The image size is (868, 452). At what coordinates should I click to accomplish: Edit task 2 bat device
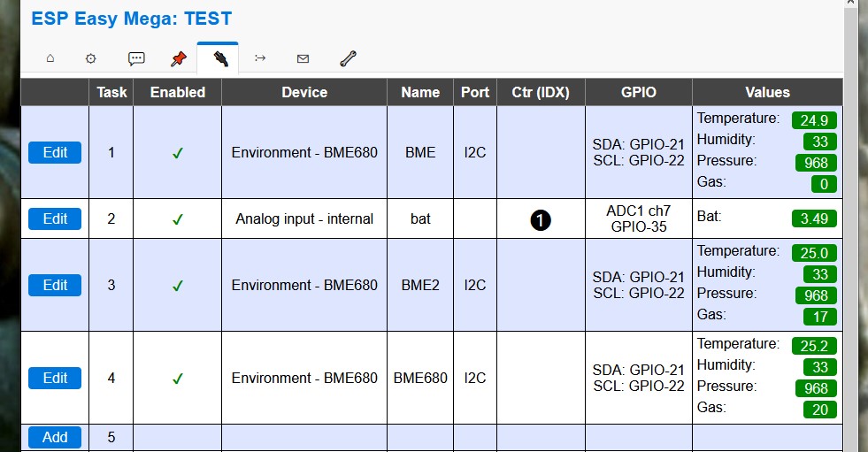[55, 219]
